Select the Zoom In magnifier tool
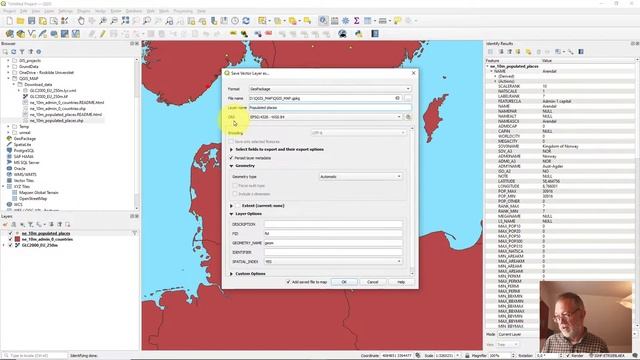This screenshot has height=360, width=640. click(x=103, y=21)
